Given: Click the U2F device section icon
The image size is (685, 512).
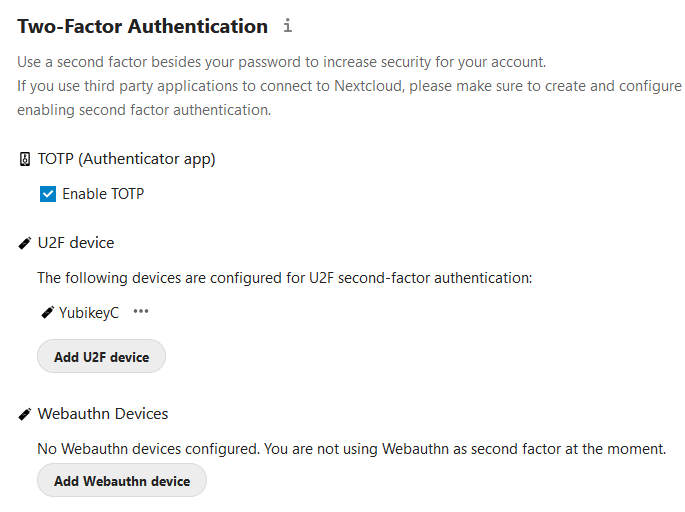Looking at the screenshot, I should tap(25, 243).
